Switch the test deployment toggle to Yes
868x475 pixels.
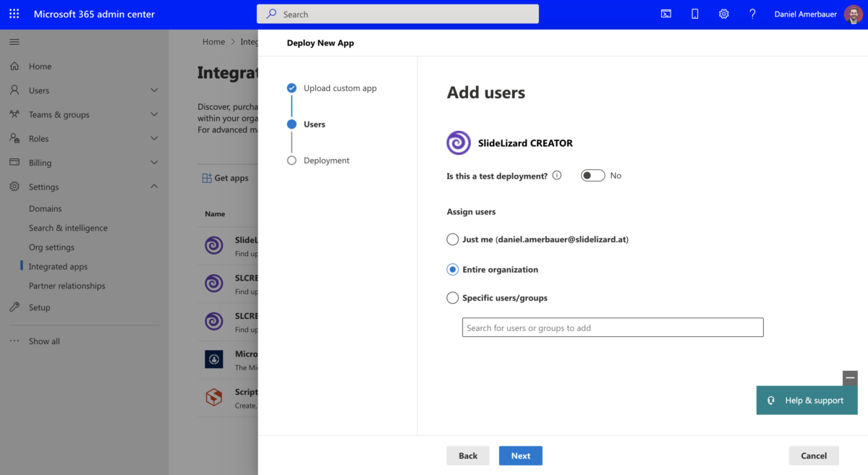pos(592,175)
